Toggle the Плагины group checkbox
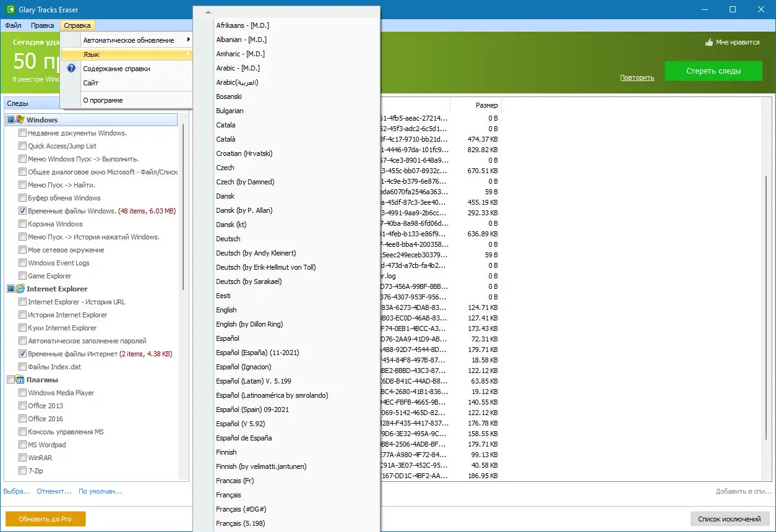This screenshot has width=776, height=532. 11,380
